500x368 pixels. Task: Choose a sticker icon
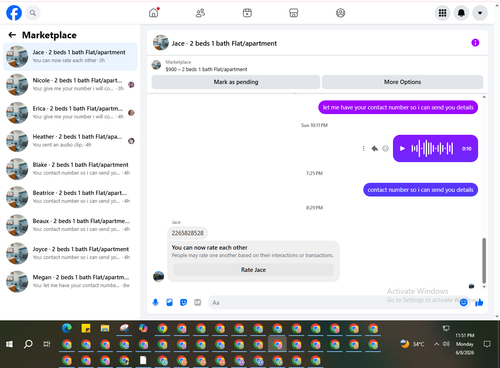click(183, 302)
